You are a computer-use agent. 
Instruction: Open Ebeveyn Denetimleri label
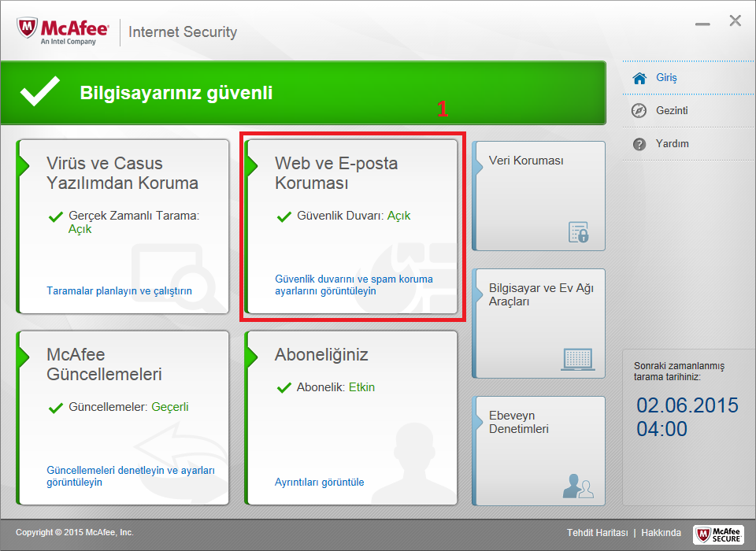519,422
